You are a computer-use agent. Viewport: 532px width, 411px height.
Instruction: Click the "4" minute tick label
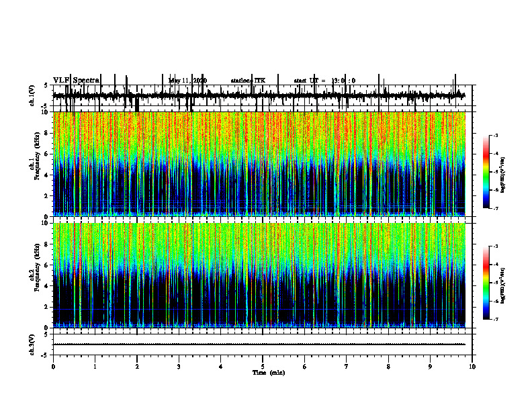[221, 367]
